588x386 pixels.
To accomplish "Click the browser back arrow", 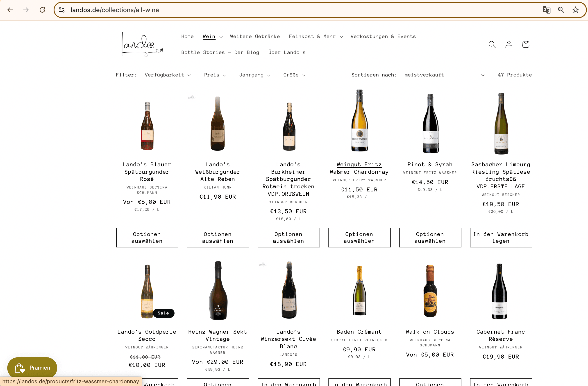I will pos(10,10).
